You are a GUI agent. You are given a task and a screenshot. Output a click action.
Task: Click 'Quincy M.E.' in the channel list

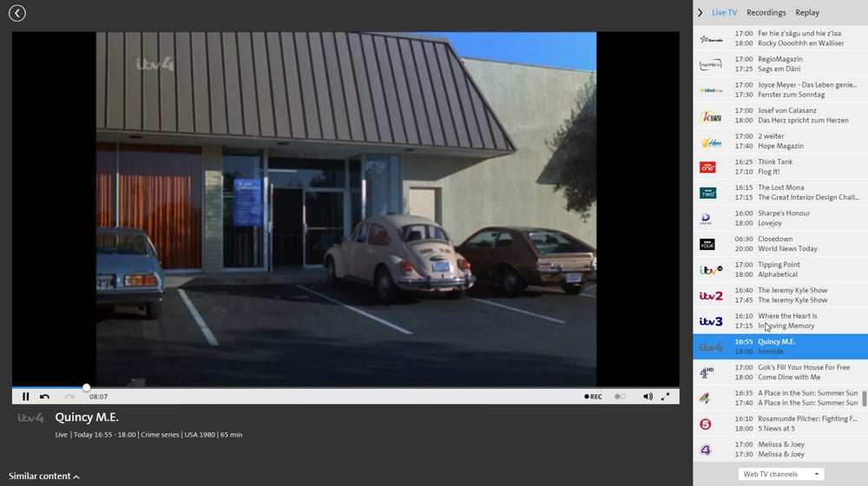click(x=776, y=342)
